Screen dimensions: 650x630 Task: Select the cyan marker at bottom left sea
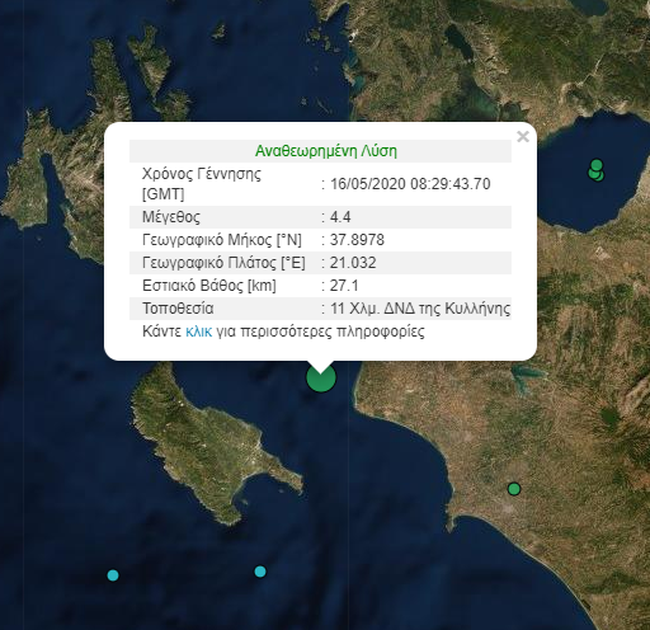pyautogui.click(x=113, y=575)
